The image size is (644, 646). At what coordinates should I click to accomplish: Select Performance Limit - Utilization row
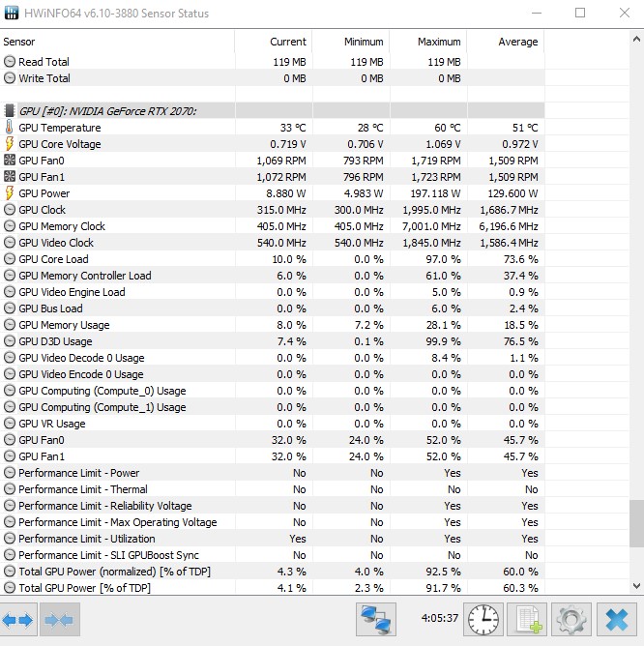(x=273, y=539)
